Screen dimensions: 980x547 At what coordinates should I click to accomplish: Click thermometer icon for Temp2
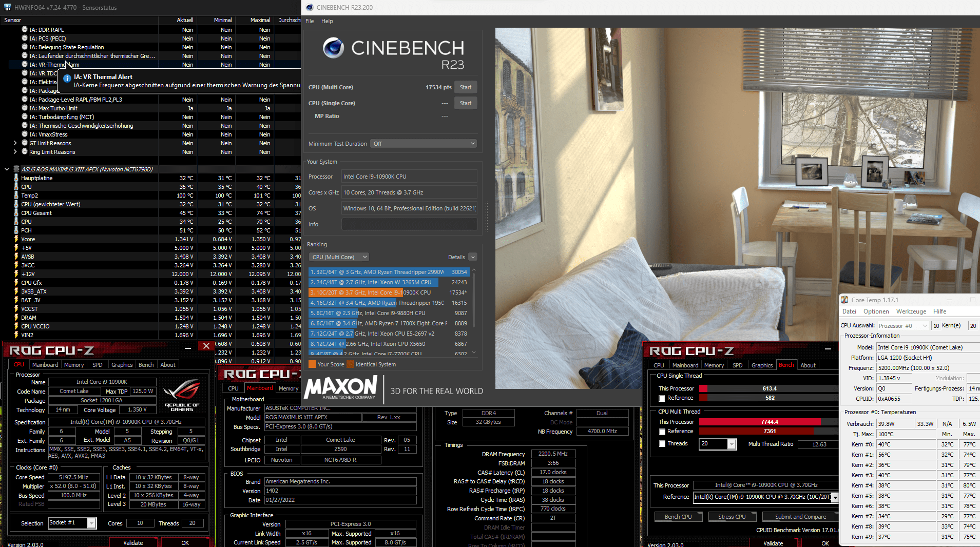pos(16,195)
